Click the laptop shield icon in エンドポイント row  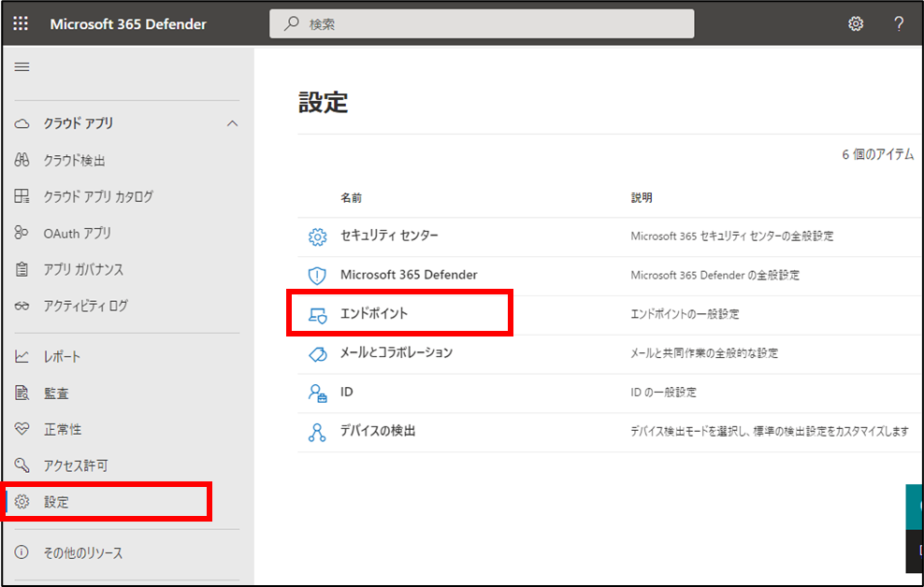(318, 315)
